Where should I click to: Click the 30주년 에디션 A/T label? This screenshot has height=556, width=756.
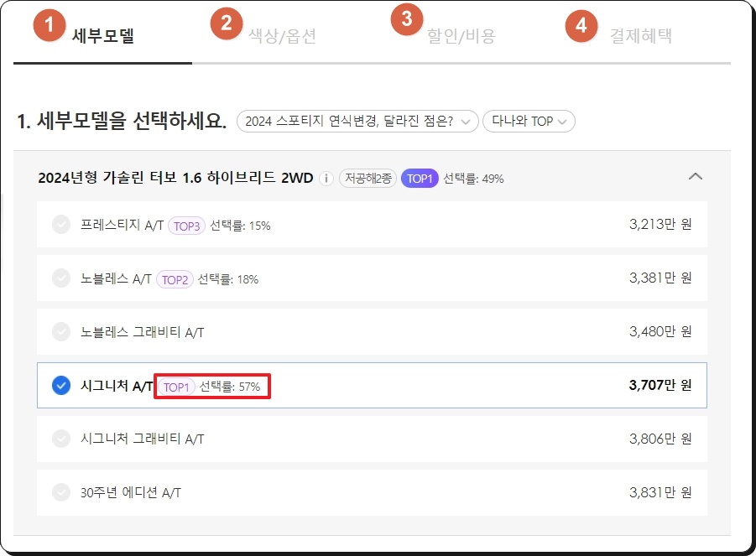131,492
